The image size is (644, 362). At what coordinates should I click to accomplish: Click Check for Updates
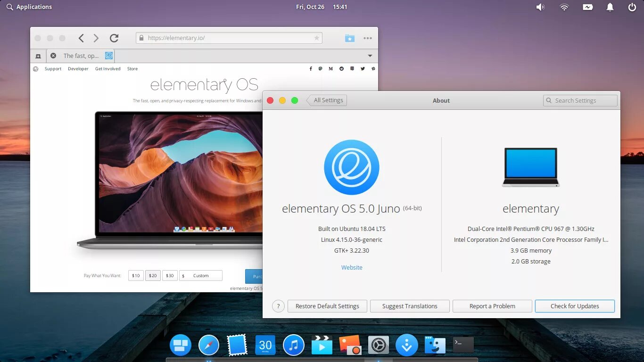(575, 306)
